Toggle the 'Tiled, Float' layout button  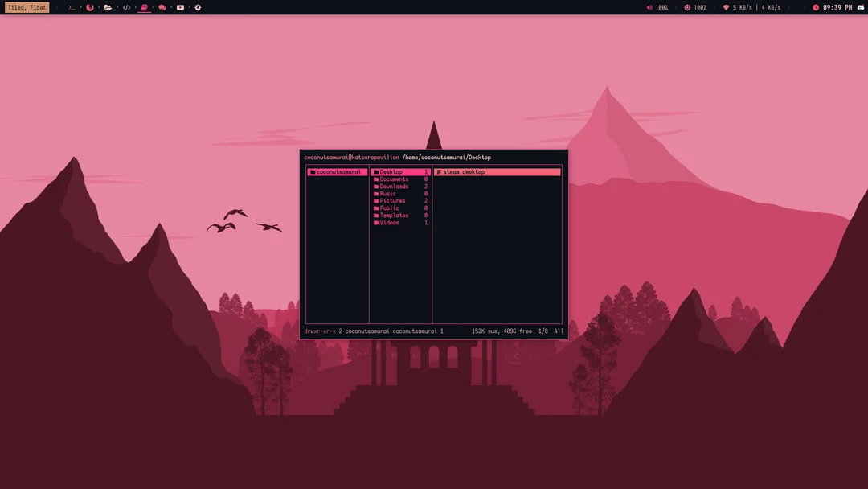pos(27,6)
